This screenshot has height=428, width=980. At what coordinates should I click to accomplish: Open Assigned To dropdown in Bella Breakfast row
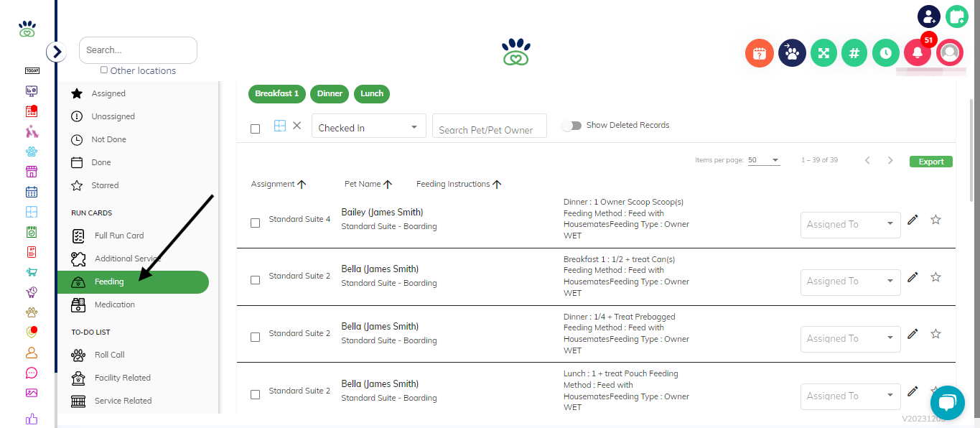851,281
